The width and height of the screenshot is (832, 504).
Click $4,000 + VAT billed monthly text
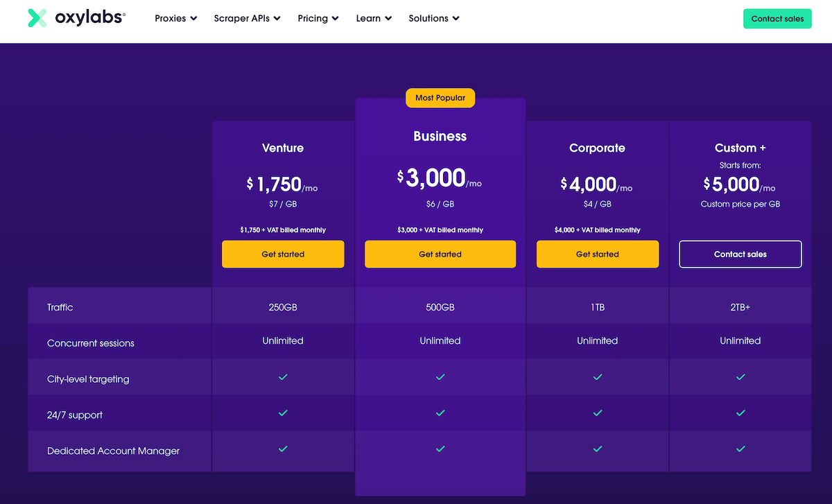[x=598, y=230]
